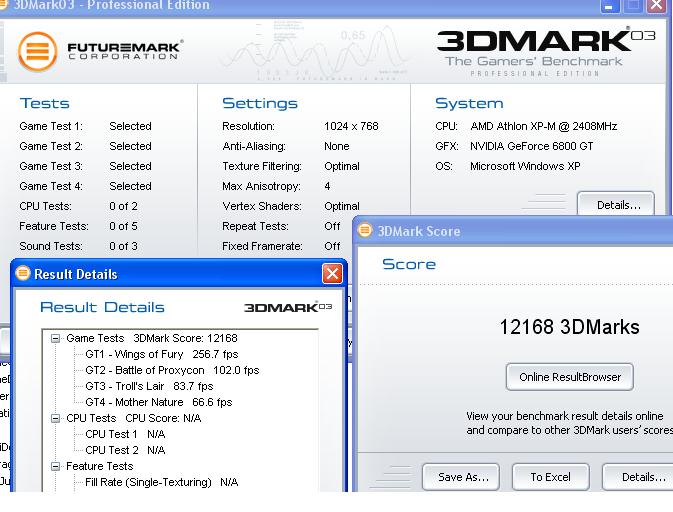Image resolution: width=673 pixels, height=512 pixels.
Task: Click the 12168 3DMarks score text
Action: [x=569, y=327]
